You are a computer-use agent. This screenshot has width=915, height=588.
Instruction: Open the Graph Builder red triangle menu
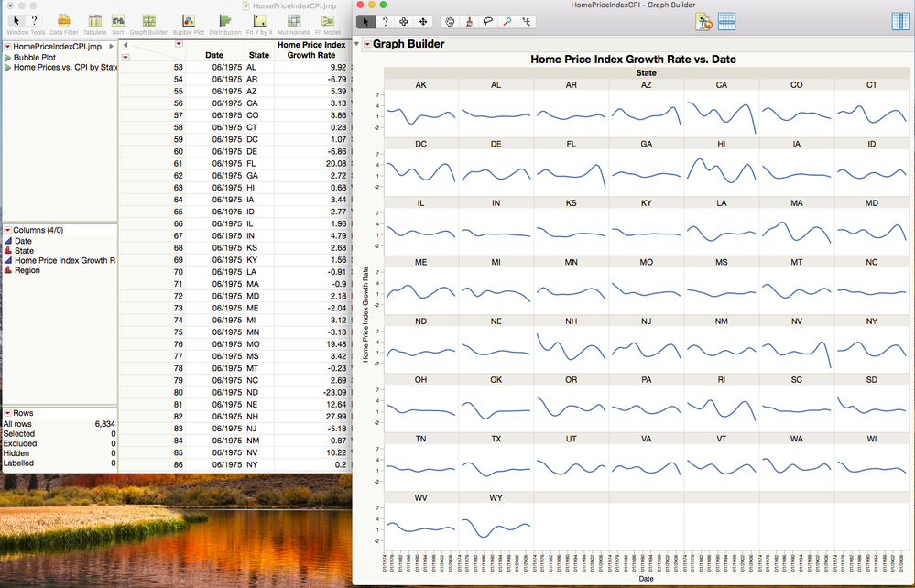pos(368,44)
